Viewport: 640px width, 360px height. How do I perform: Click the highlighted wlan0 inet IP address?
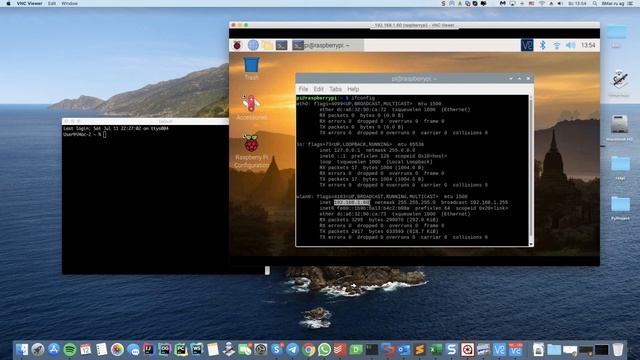[352, 202]
